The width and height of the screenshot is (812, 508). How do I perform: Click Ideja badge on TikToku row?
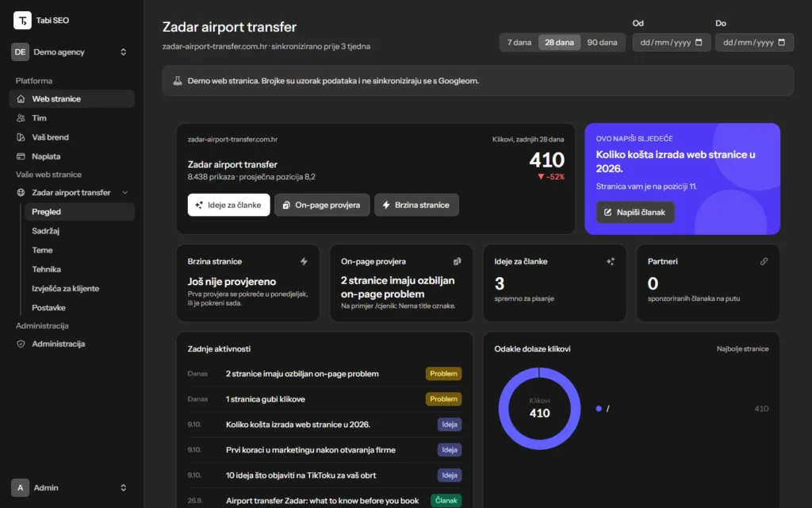pyautogui.click(x=450, y=475)
